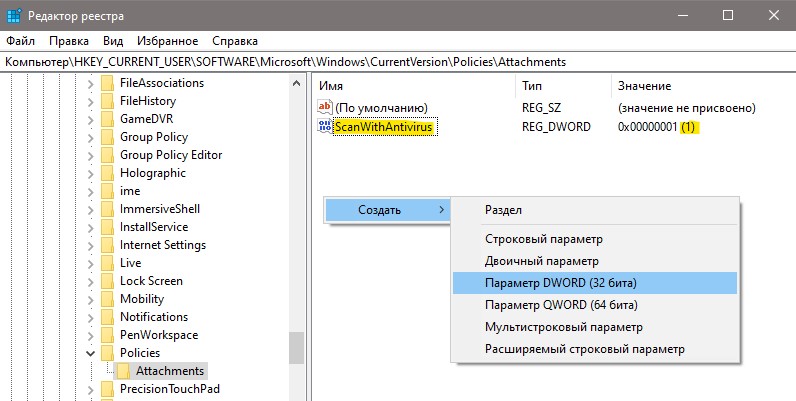Choose Параметр DWORD (32 бита)
Screen dimensions: 796x401
coord(594,283)
